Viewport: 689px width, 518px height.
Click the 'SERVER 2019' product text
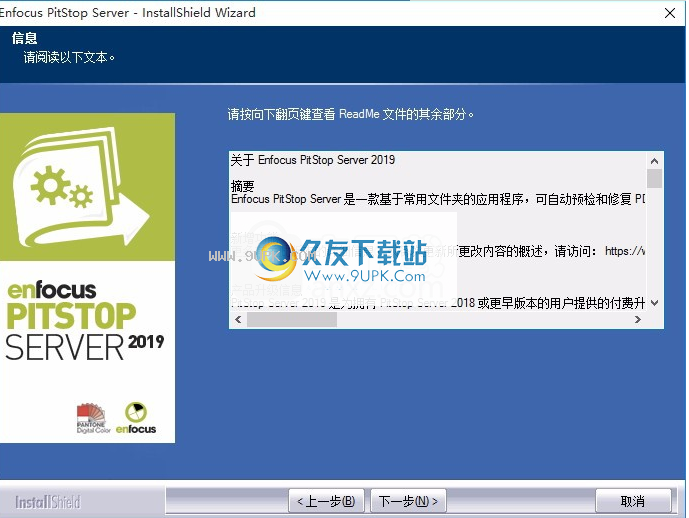(x=84, y=347)
